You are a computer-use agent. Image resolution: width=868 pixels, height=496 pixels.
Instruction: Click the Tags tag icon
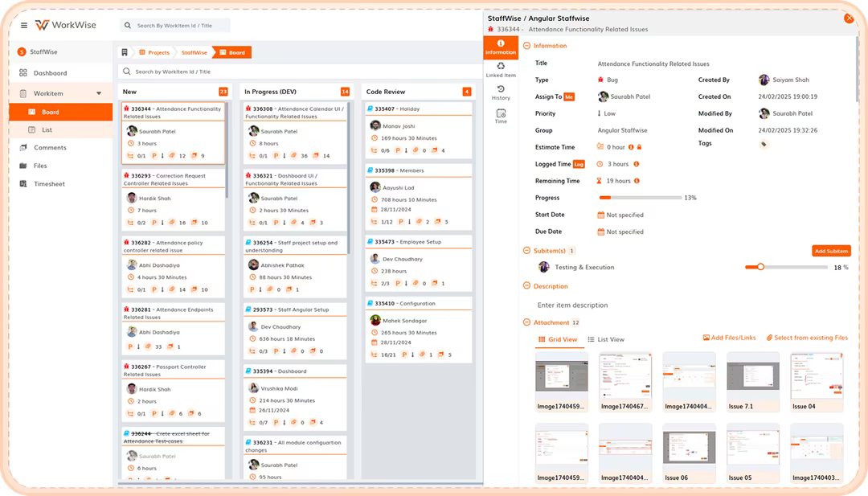[764, 145]
